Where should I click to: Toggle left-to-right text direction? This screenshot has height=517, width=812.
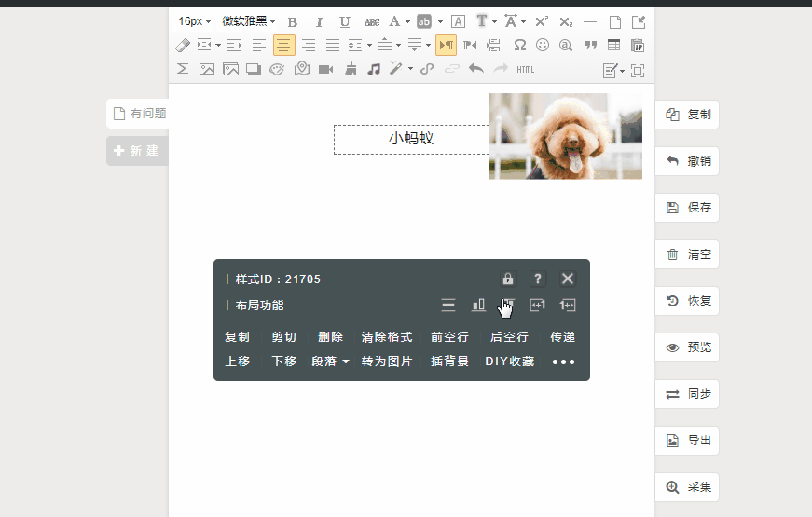click(446, 46)
